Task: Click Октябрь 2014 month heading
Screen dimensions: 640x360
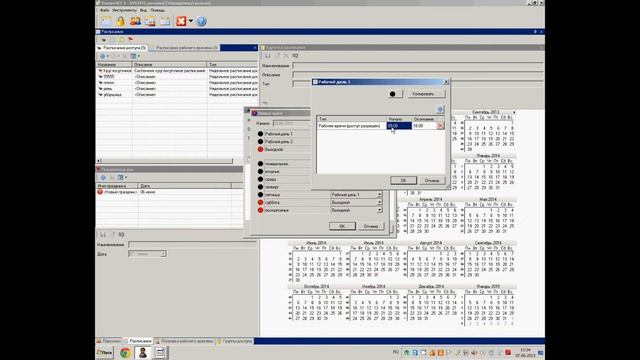Action: (x=316, y=286)
